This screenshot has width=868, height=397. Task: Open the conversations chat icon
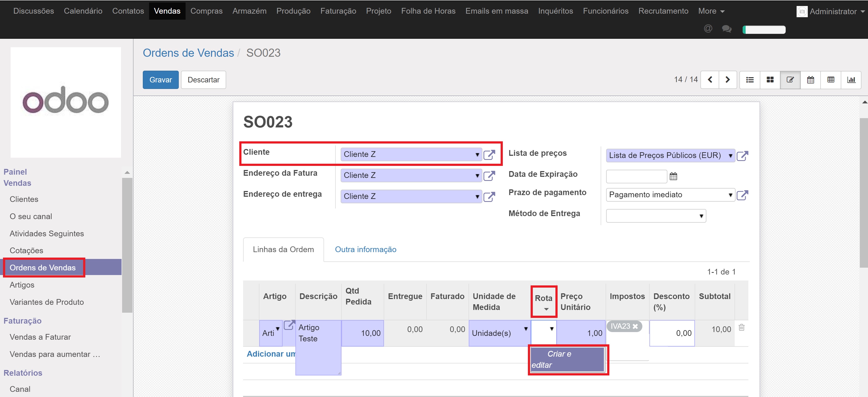(727, 29)
